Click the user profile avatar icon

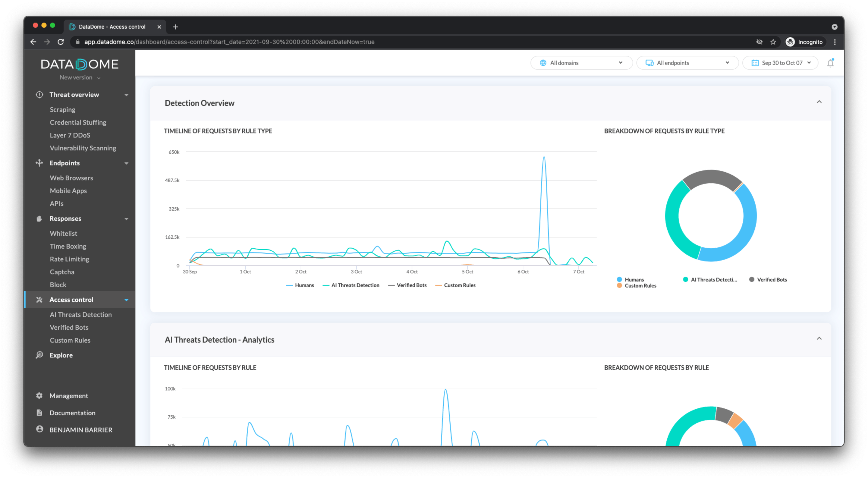click(40, 429)
